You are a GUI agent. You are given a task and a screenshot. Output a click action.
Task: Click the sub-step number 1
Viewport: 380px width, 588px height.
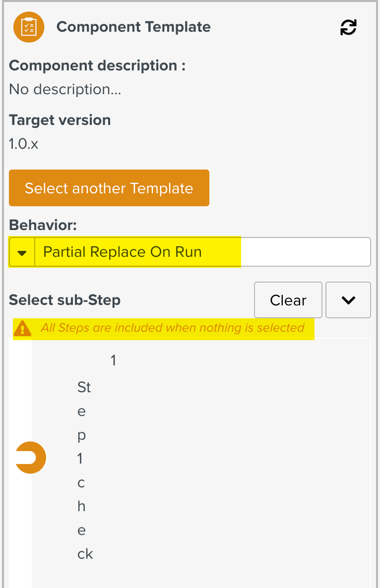coord(113,360)
